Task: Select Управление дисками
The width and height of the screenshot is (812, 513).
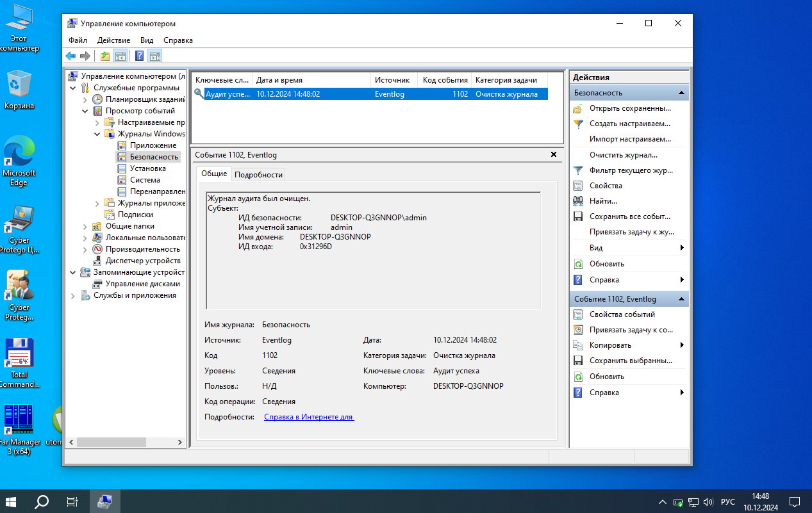Action: [142, 284]
